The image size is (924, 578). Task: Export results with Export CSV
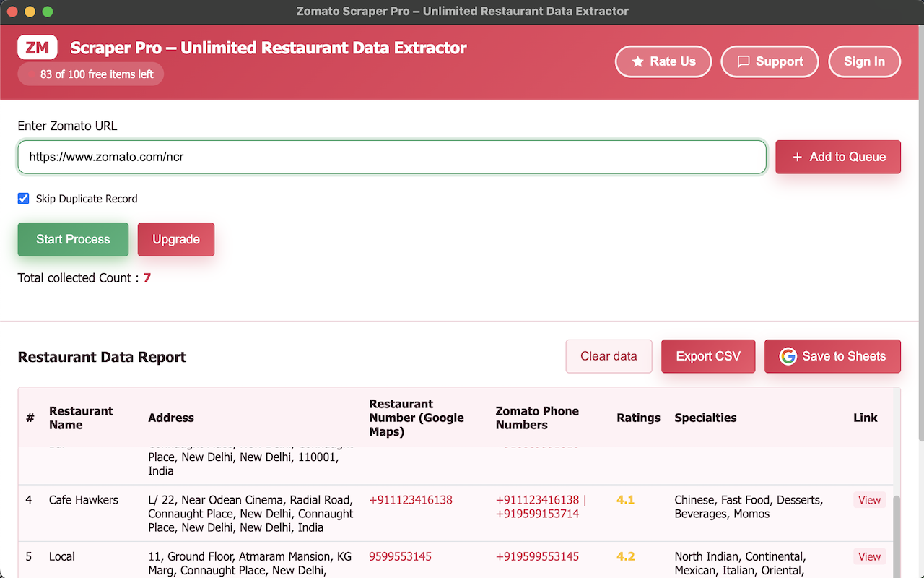[x=708, y=356]
